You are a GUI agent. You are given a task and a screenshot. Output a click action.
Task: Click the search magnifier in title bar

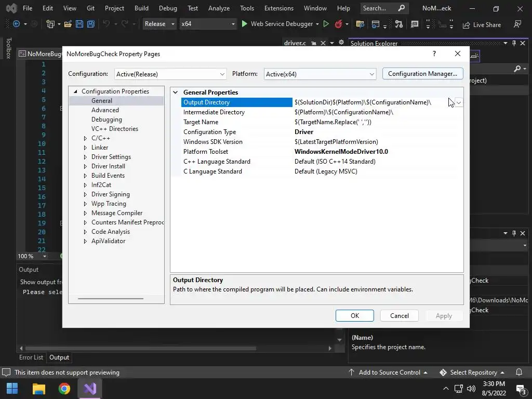coord(401,8)
